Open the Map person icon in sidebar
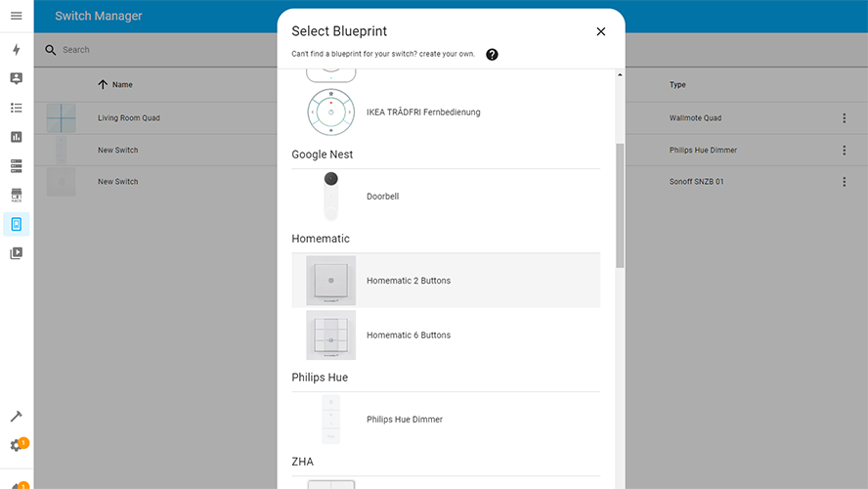868x489 pixels. click(x=16, y=78)
